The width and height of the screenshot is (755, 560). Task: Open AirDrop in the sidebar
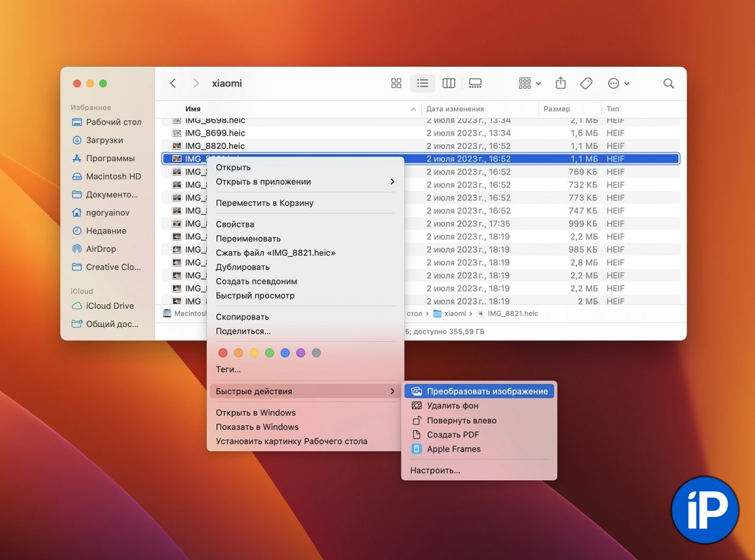(100, 249)
